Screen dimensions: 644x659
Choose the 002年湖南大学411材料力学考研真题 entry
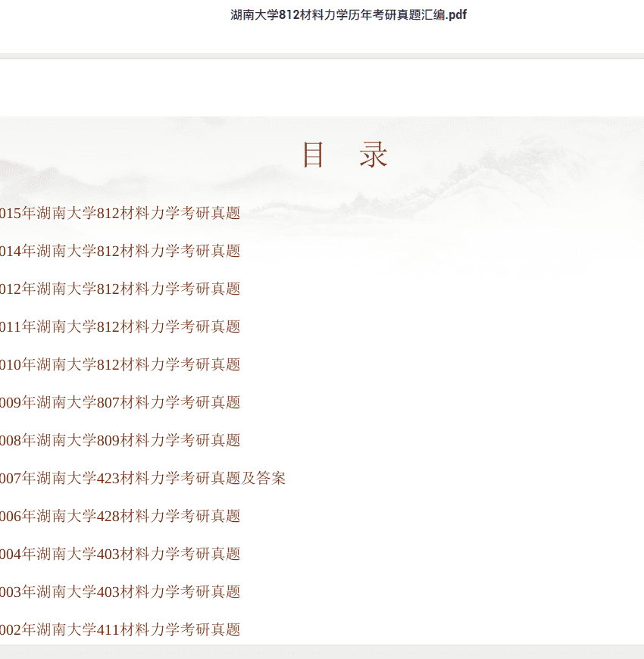pos(120,629)
